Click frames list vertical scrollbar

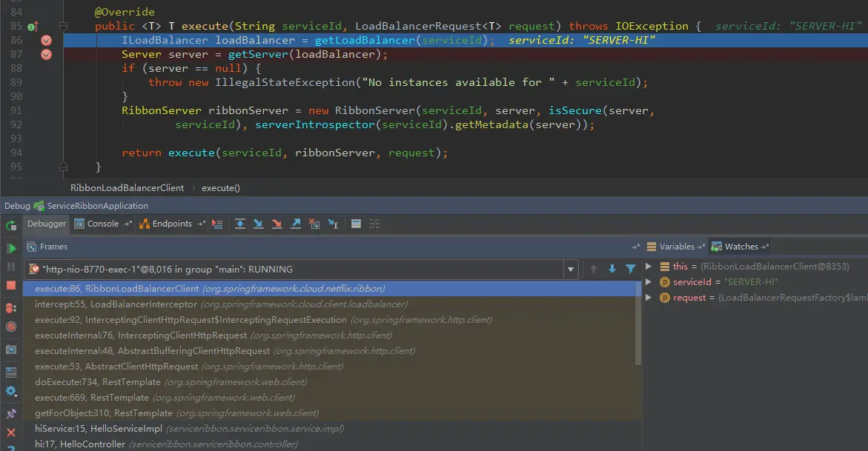637,324
